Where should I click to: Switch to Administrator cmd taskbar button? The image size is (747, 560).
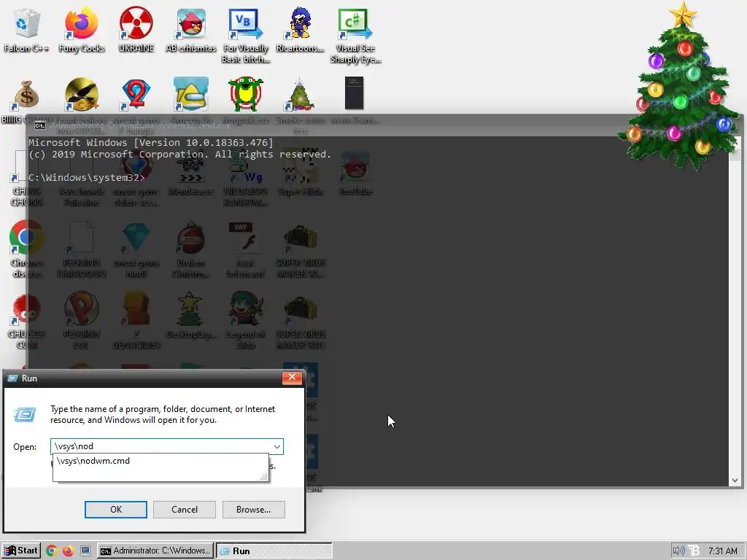156,551
